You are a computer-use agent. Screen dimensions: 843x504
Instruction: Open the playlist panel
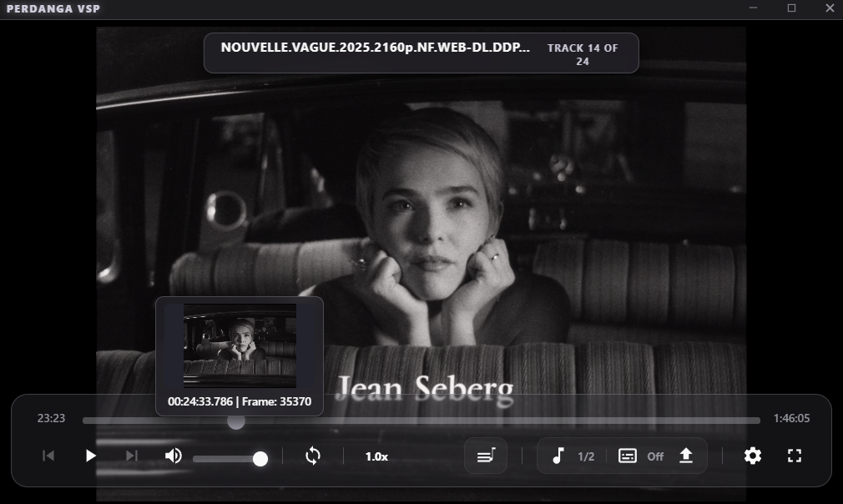(x=485, y=456)
